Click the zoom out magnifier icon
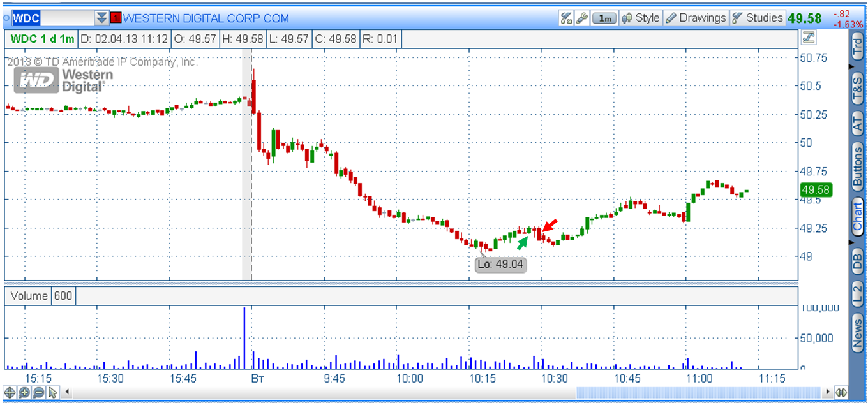Viewport: 868px width, 403px height. 38,392
